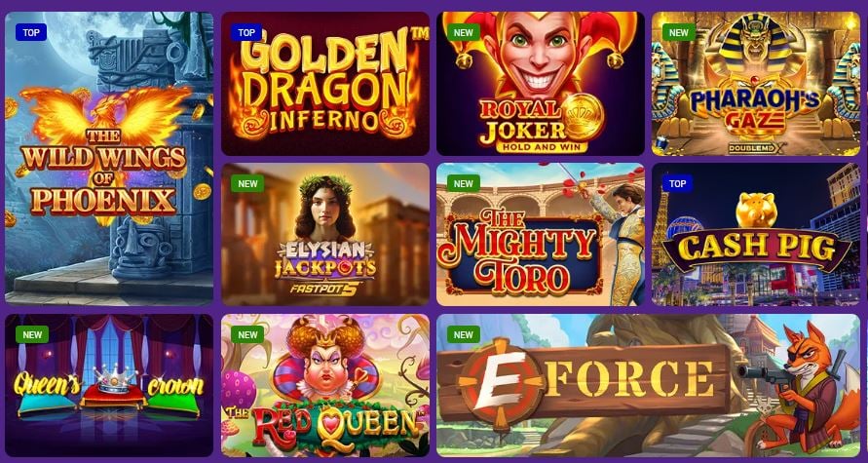Click NEW badge on E-Force tile
The image size is (868, 463).
464,334
